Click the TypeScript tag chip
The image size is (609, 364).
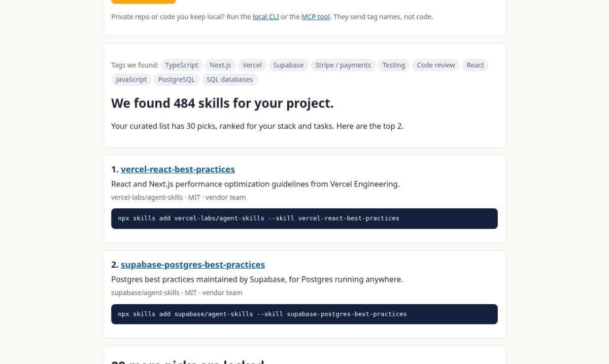click(182, 65)
